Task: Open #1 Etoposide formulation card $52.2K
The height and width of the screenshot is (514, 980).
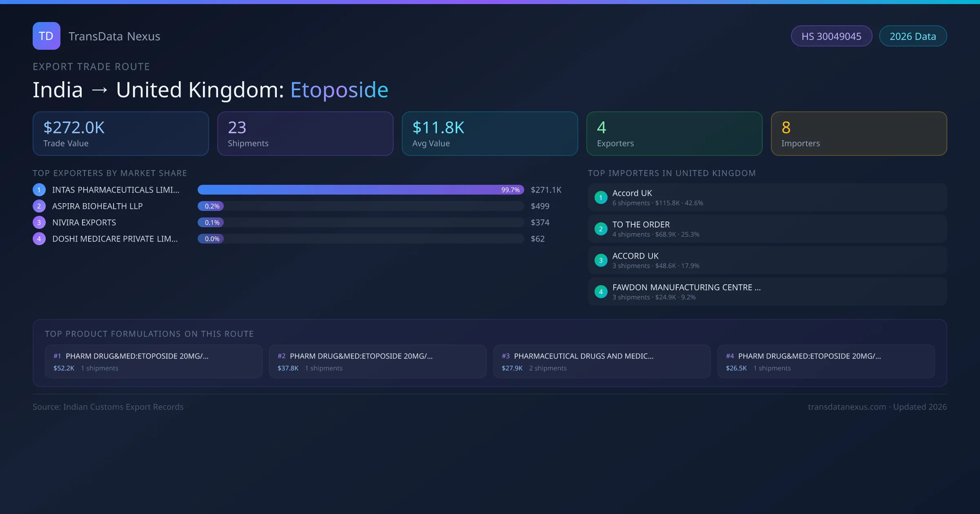Action: 154,361
